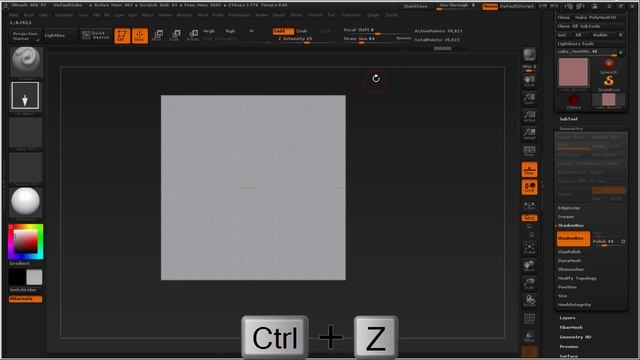Toggle Zadd mode
Screen dimensions: 640x360
point(283,31)
